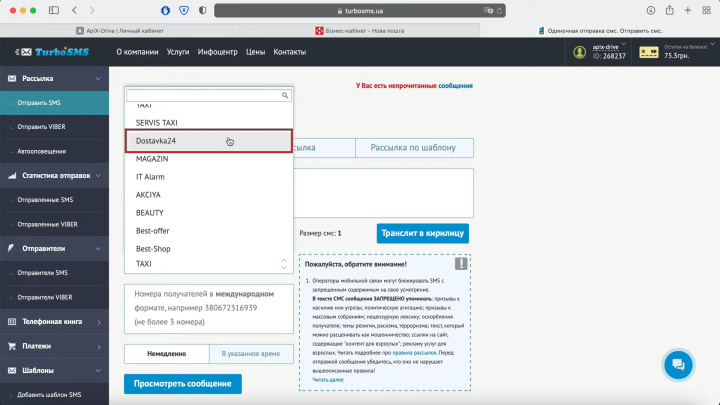Show the tab overview grid icon
This screenshot has width=720, height=405.
click(706, 10)
